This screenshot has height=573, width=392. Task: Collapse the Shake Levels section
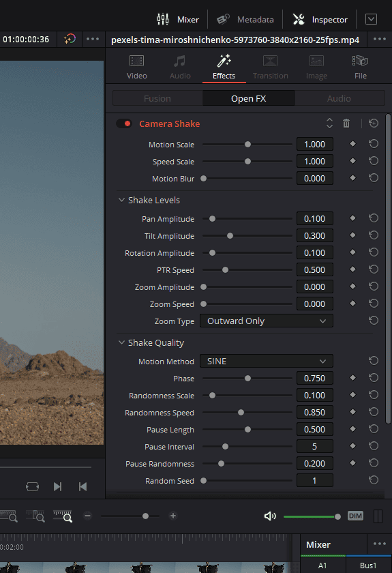(x=121, y=200)
